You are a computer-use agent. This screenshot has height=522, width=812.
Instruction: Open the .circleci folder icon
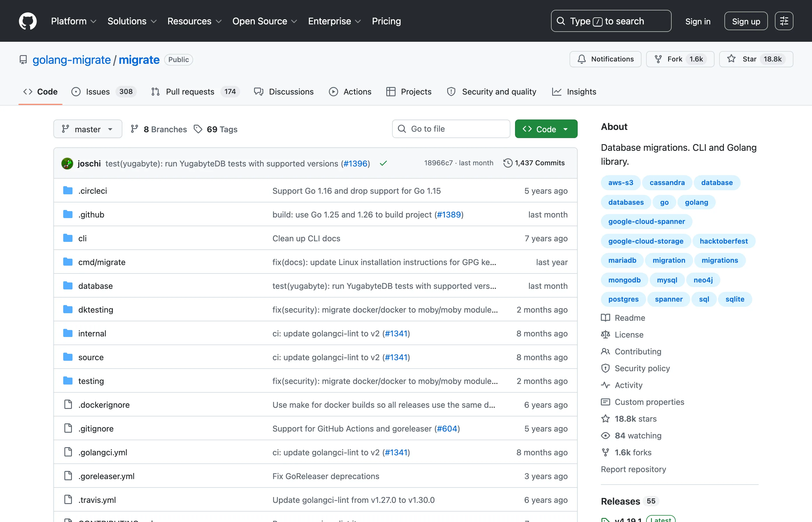click(x=68, y=191)
